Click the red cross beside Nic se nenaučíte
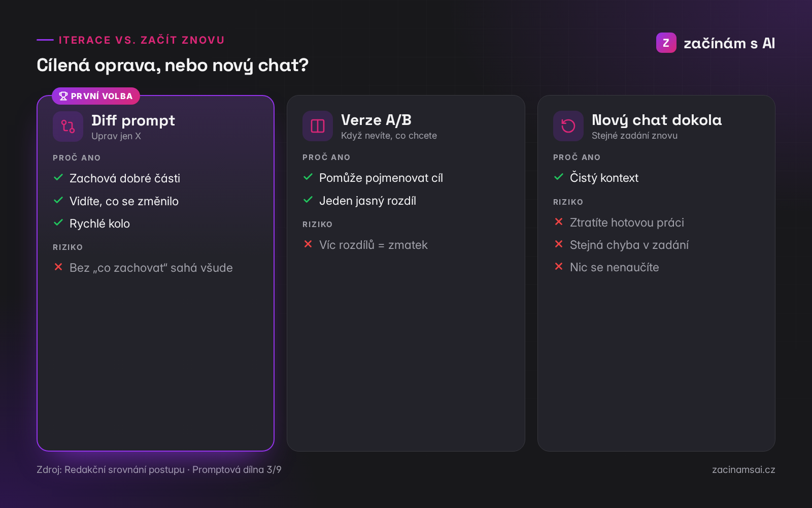812x508 pixels. [x=559, y=266]
